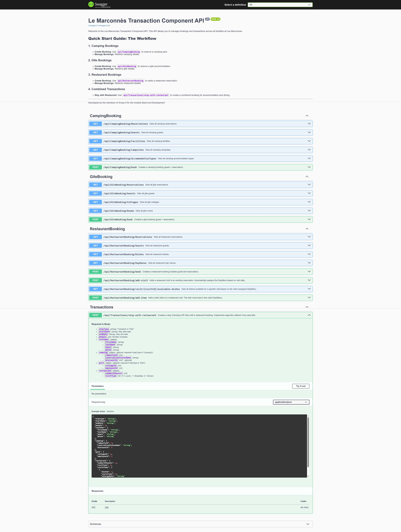401x532 pixels.
Task: Switch to the Example Value tab
Action: click(x=98, y=412)
